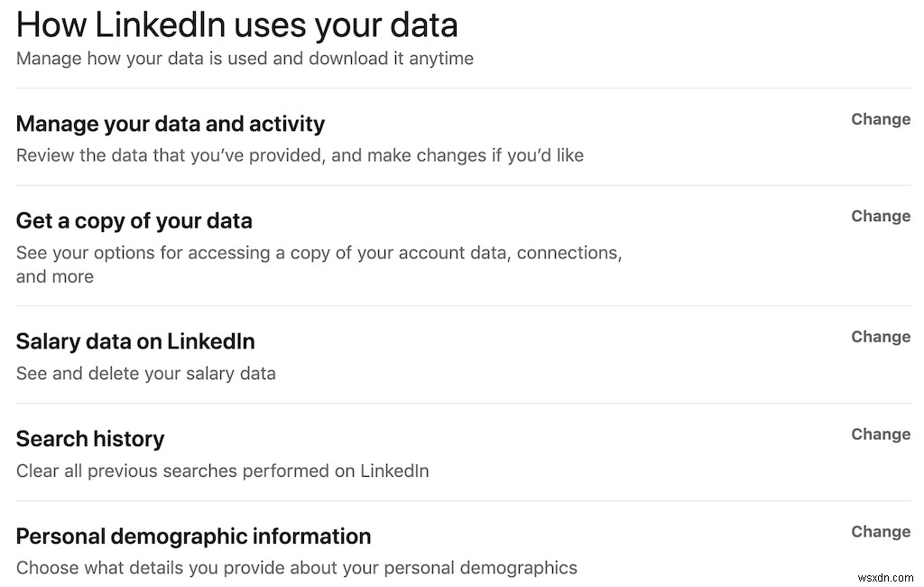
Task: Click Change in the Search history row
Action: (x=880, y=434)
